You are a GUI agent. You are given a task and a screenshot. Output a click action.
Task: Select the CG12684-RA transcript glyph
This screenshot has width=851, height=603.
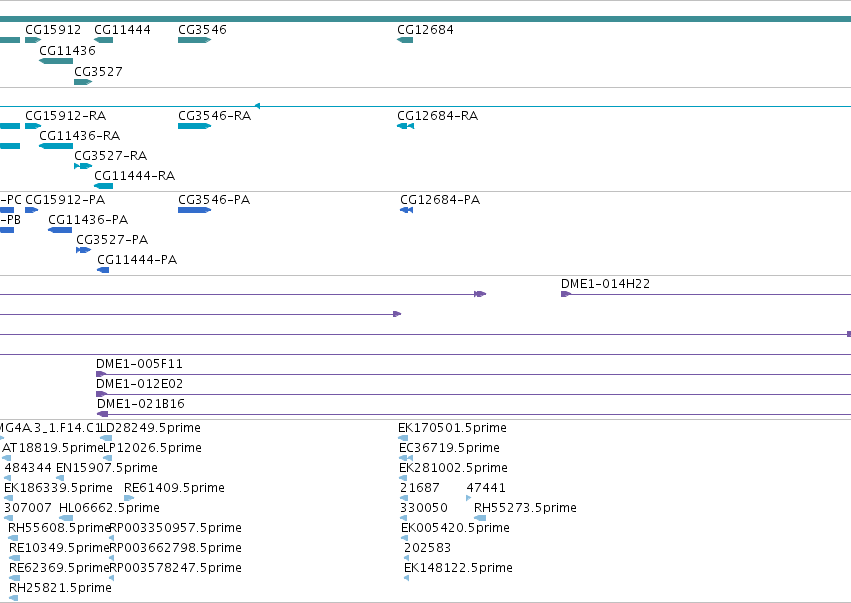(x=405, y=126)
